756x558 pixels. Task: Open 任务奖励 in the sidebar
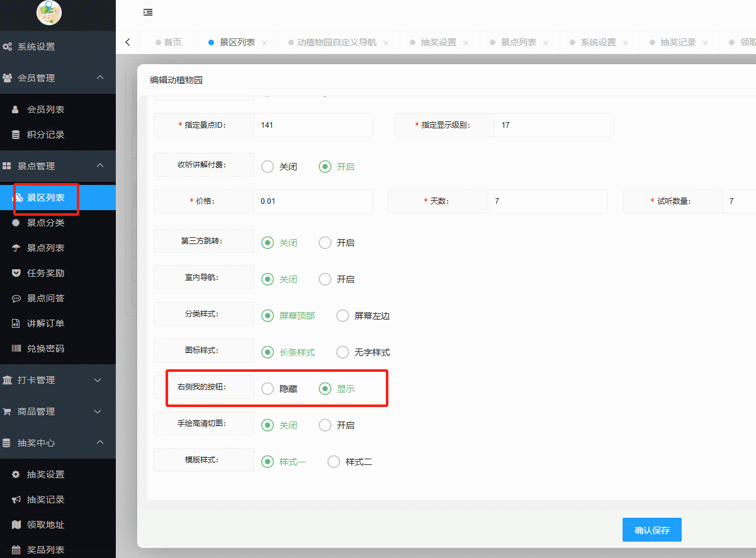pos(58,273)
